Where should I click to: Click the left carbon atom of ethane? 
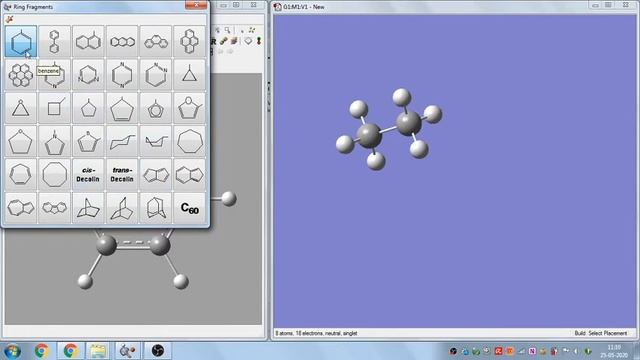pyautogui.click(x=369, y=136)
